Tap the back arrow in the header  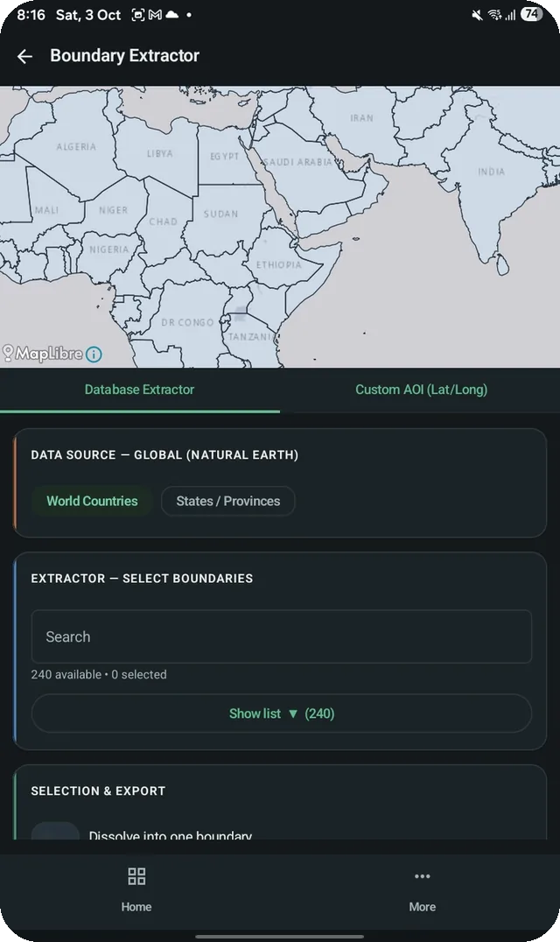24,57
